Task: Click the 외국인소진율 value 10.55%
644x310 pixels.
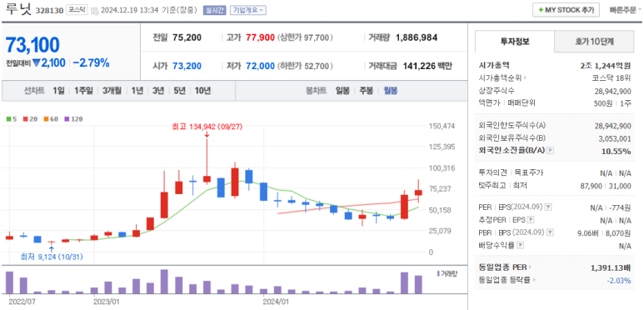Action: point(616,151)
